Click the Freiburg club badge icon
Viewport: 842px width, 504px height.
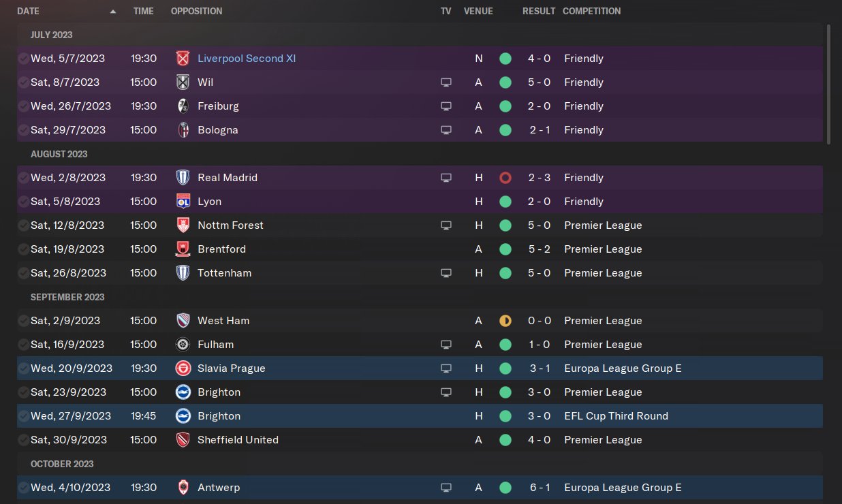(x=182, y=106)
